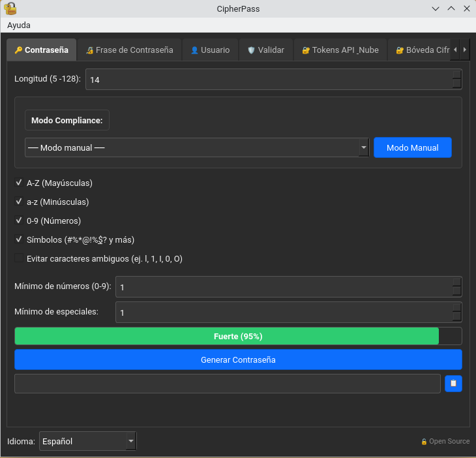Open the Ayuda menu
This screenshot has height=458, width=476.
19,25
